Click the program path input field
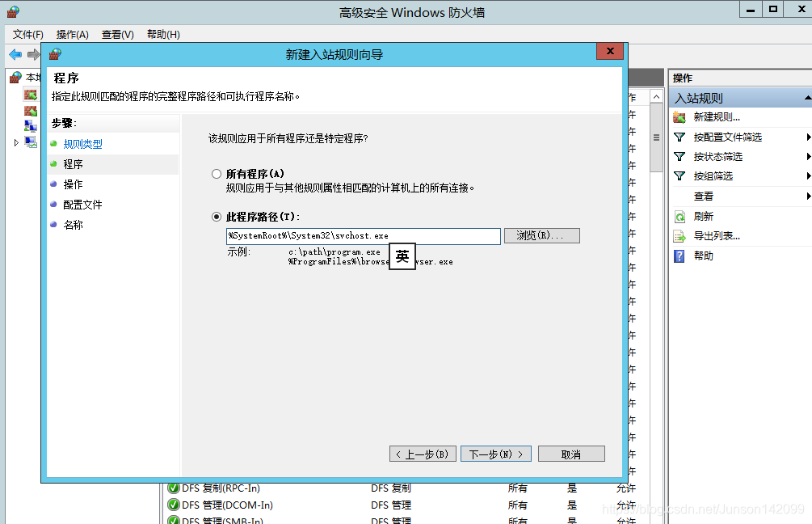The width and height of the screenshot is (812, 524). [364, 236]
